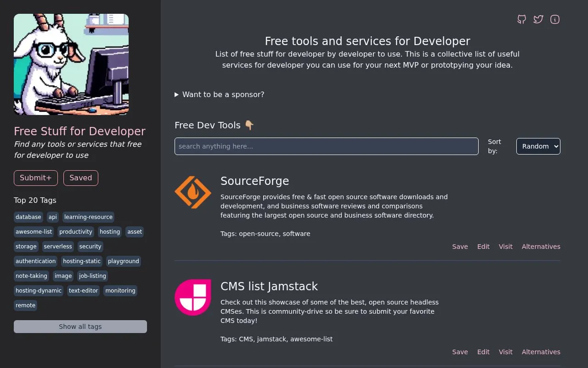Select the remote tag

[x=25, y=305]
